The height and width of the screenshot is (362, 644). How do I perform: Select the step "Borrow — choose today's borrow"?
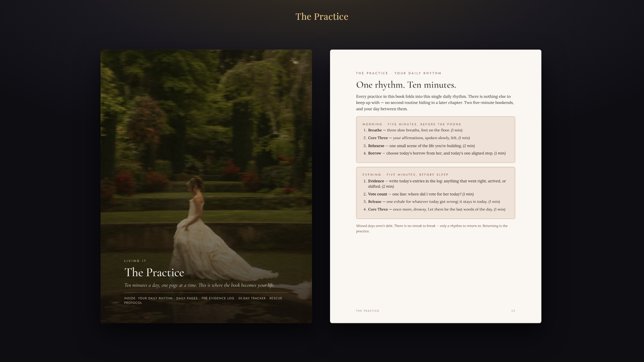pos(434,153)
